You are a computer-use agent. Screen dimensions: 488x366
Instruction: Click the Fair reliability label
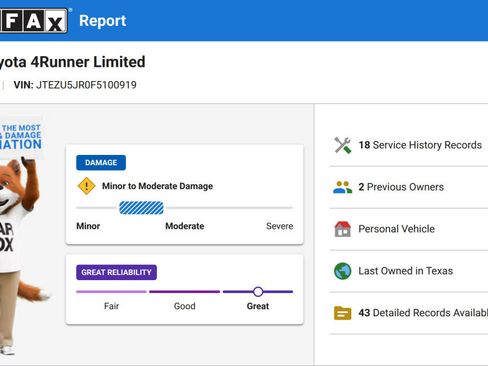(111, 306)
